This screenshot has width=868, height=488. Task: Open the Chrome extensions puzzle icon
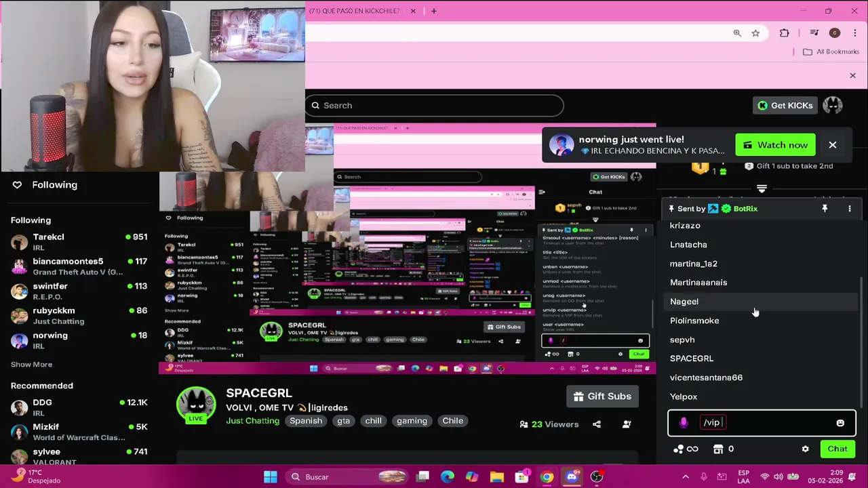(785, 33)
